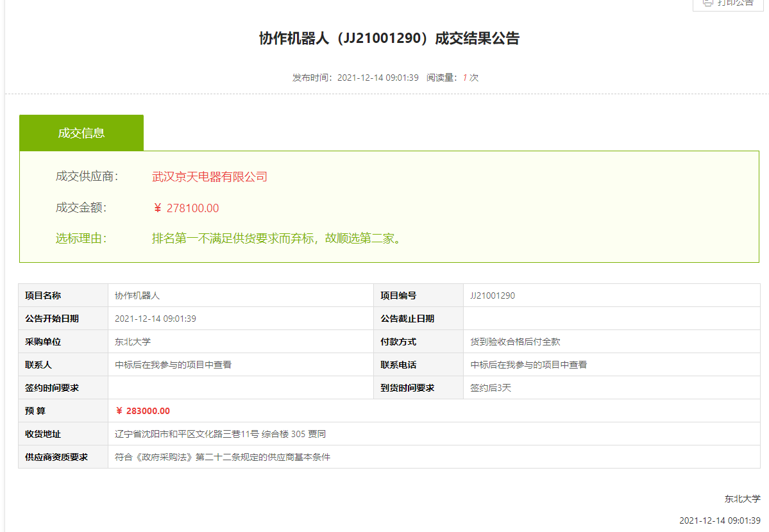Viewport: 769px width, 532px height.
Task: Click the 供应商资质要求 header cell
Action: [63, 457]
